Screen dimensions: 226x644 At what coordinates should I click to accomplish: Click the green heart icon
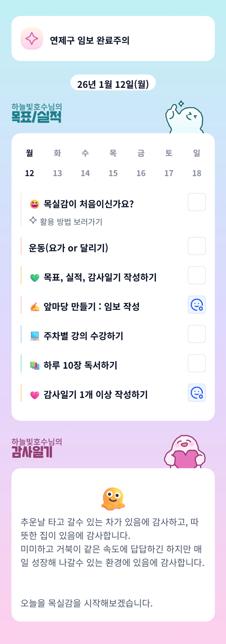35,278
